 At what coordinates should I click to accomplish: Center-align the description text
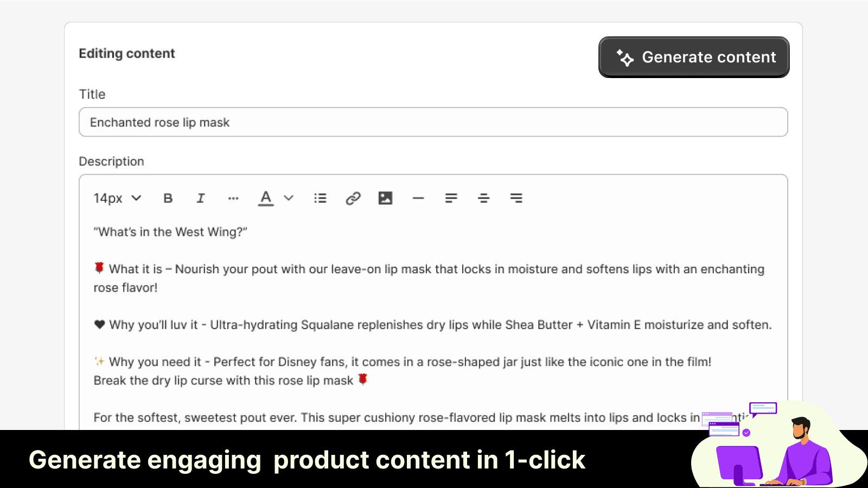(483, 198)
